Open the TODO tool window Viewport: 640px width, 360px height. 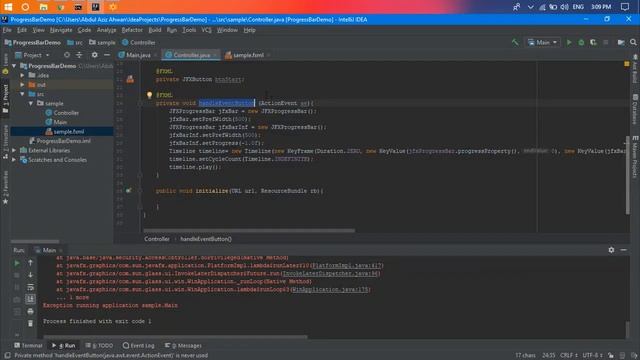[x=99, y=345]
